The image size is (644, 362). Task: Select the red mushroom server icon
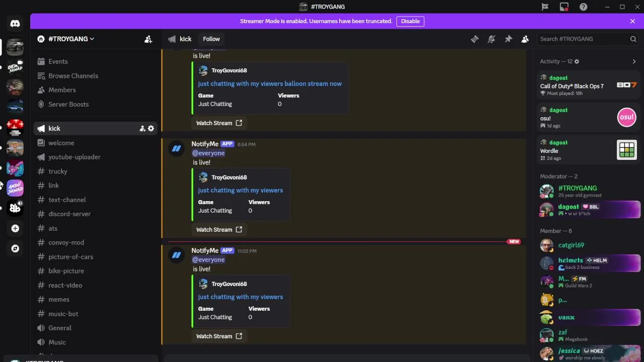(x=15, y=128)
